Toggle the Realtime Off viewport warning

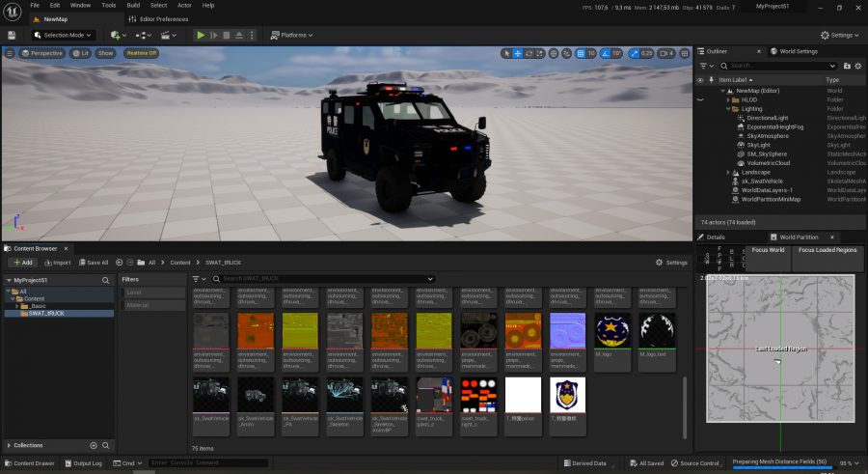pyautogui.click(x=142, y=53)
